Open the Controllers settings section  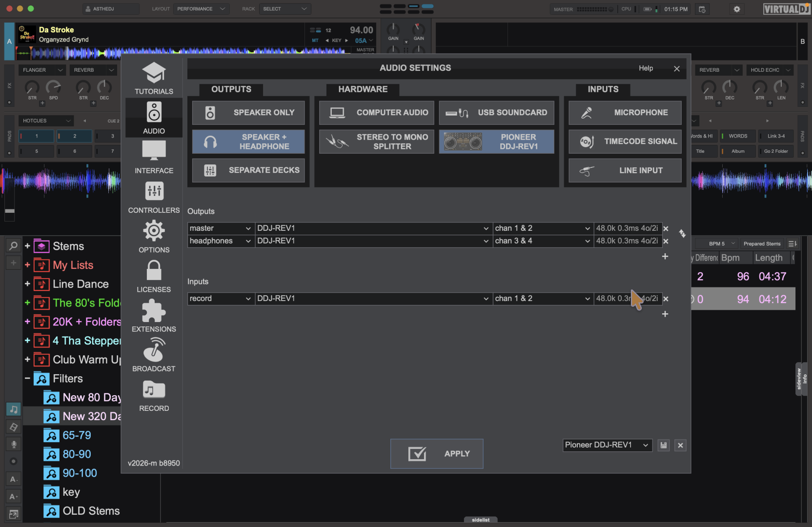(x=154, y=197)
